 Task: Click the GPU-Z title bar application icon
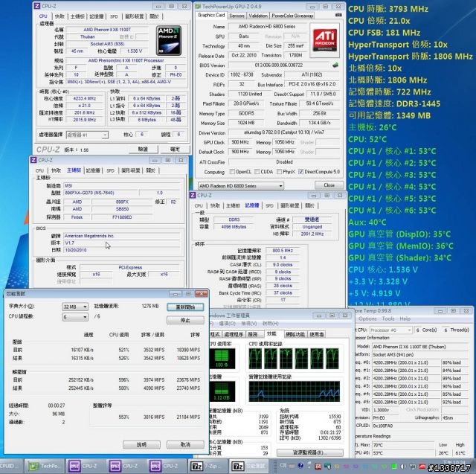click(198, 6)
